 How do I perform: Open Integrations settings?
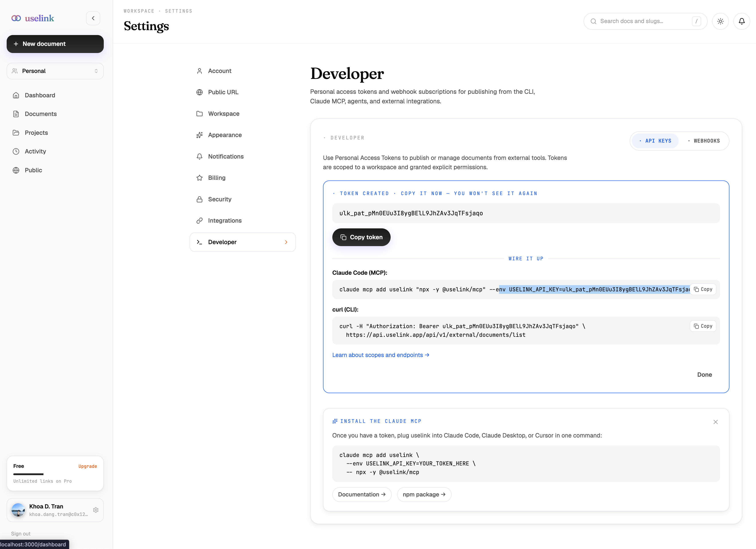click(243, 221)
